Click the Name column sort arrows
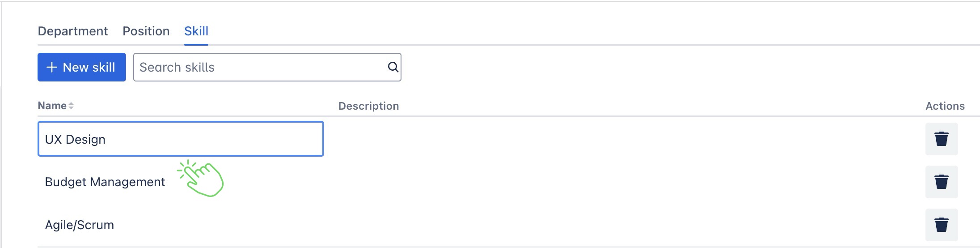Screen dimensions: 980x248 (71, 106)
